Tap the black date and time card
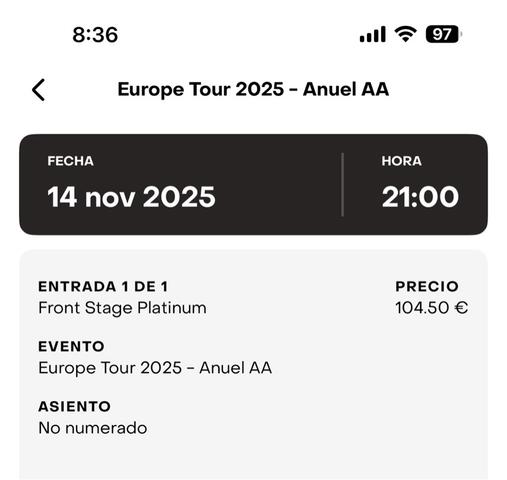 (253, 185)
